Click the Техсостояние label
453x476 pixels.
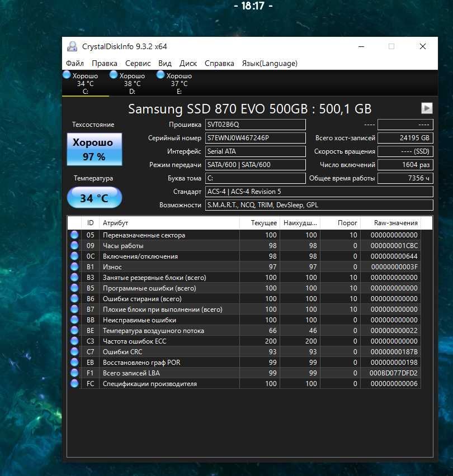pyautogui.click(x=93, y=125)
